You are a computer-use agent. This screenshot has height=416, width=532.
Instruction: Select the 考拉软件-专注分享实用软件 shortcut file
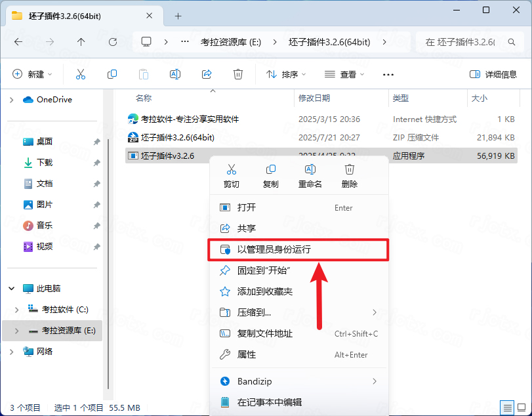[x=321, y=119]
